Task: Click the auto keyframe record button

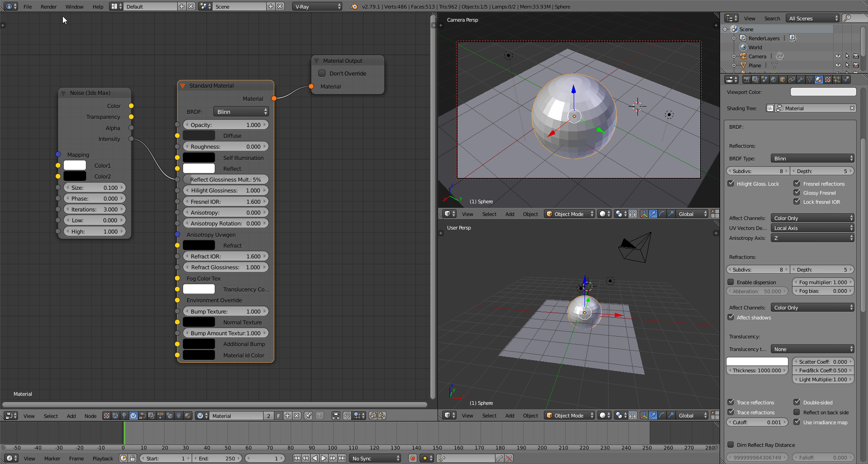Action: [412, 458]
